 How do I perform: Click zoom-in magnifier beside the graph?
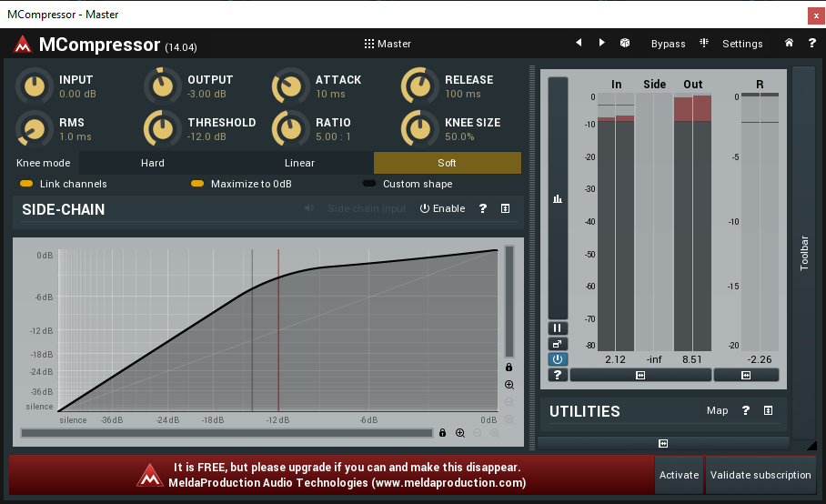click(x=509, y=385)
